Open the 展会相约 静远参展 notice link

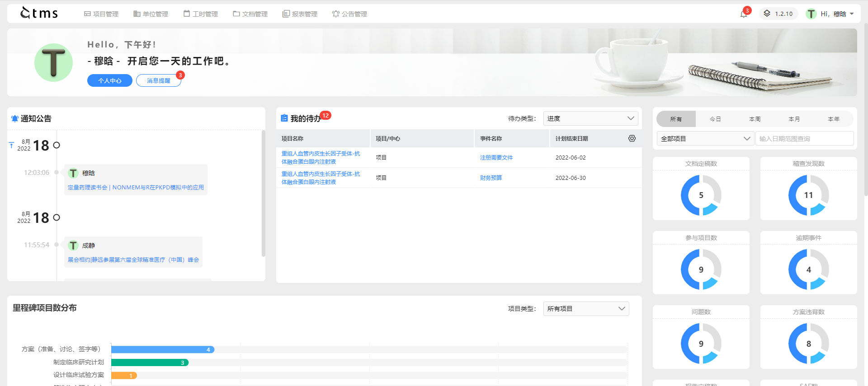[x=133, y=259]
